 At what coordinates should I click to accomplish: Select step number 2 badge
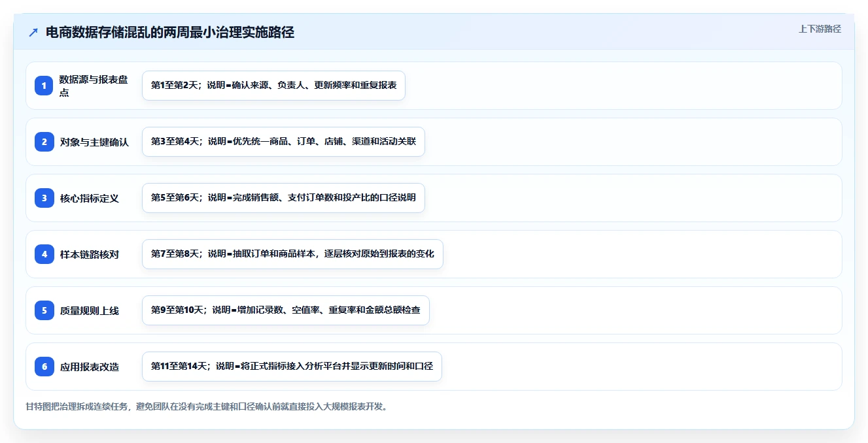pyautogui.click(x=44, y=142)
